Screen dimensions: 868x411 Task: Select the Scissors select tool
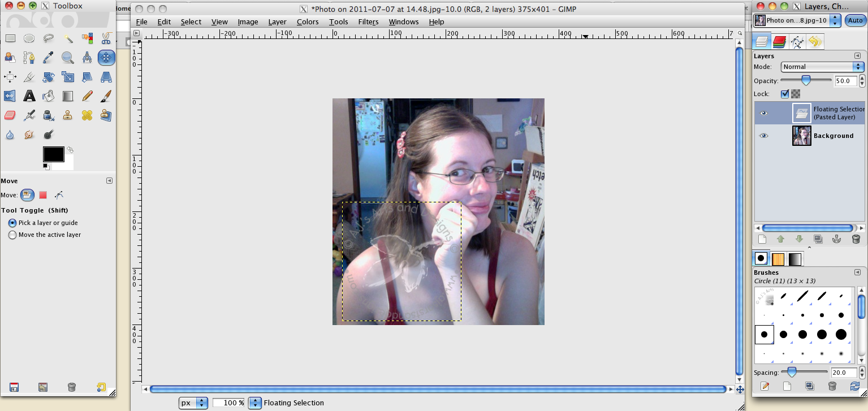(x=106, y=38)
